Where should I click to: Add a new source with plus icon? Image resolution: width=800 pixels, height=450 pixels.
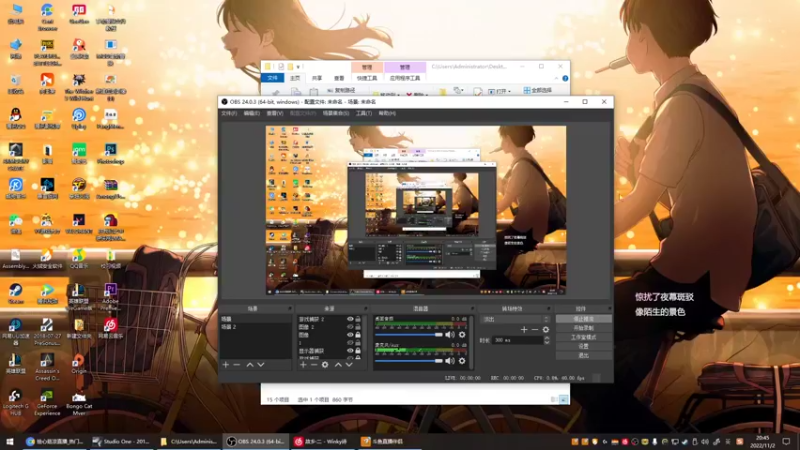(303, 365)
